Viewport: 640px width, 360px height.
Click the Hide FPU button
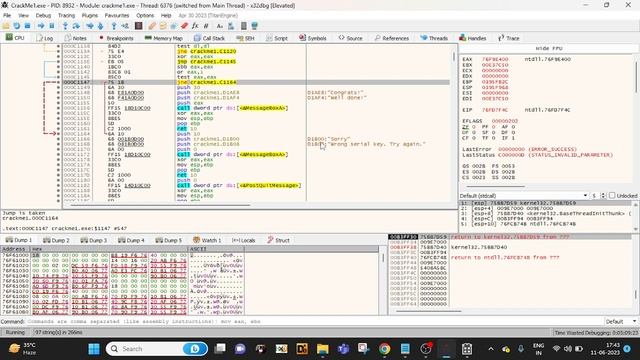549,48
